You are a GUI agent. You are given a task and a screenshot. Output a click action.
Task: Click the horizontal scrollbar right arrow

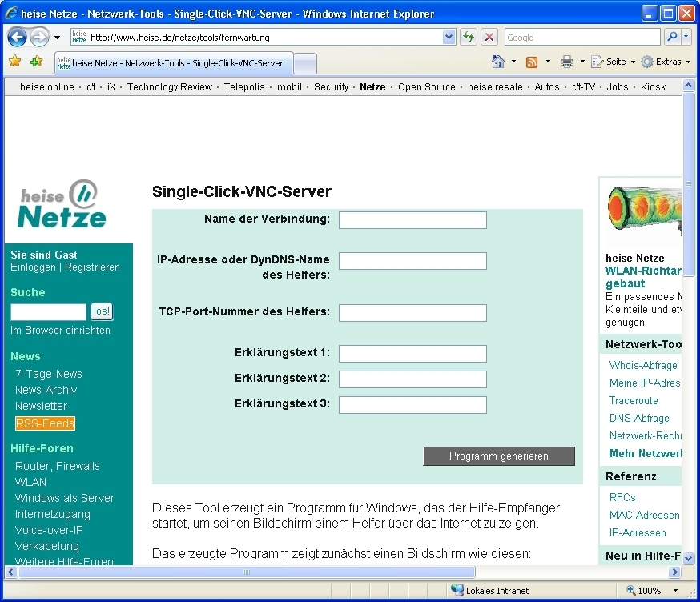point(674,572)
